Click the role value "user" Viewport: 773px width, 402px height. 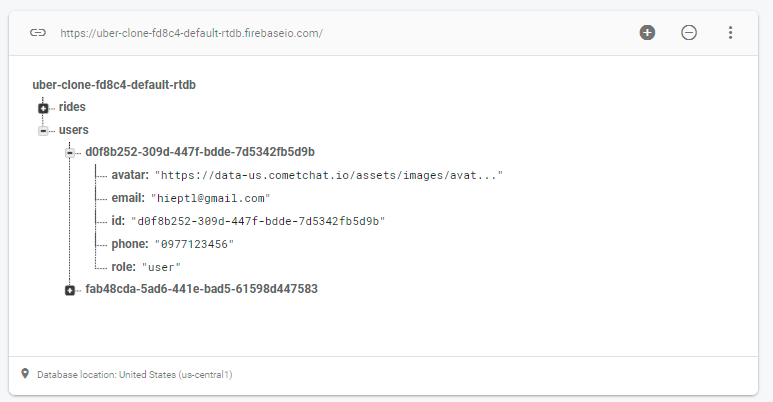click(161, 267)
